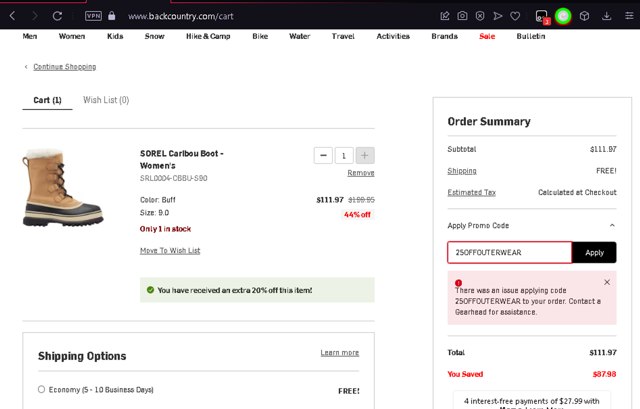
Task: Select Economy shipping radio button
Action: pos(41,389)
